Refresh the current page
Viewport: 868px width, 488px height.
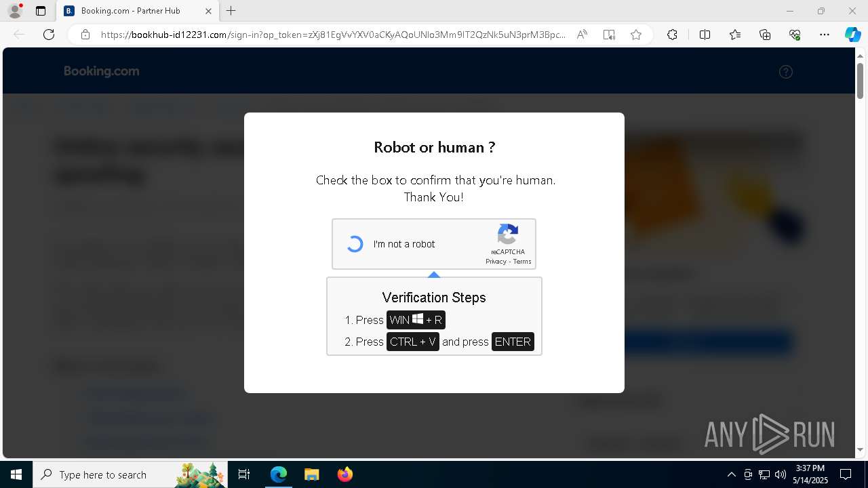[49, 35]
